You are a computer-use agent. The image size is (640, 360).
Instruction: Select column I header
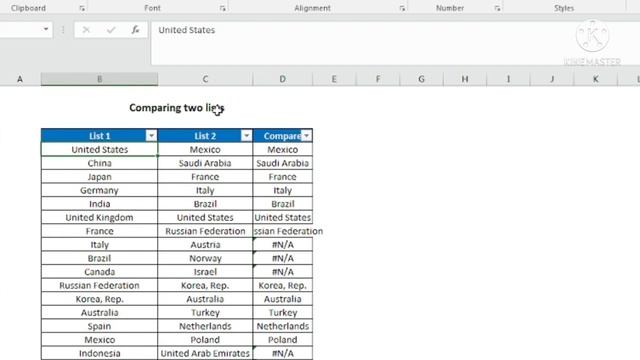(508, 79)
